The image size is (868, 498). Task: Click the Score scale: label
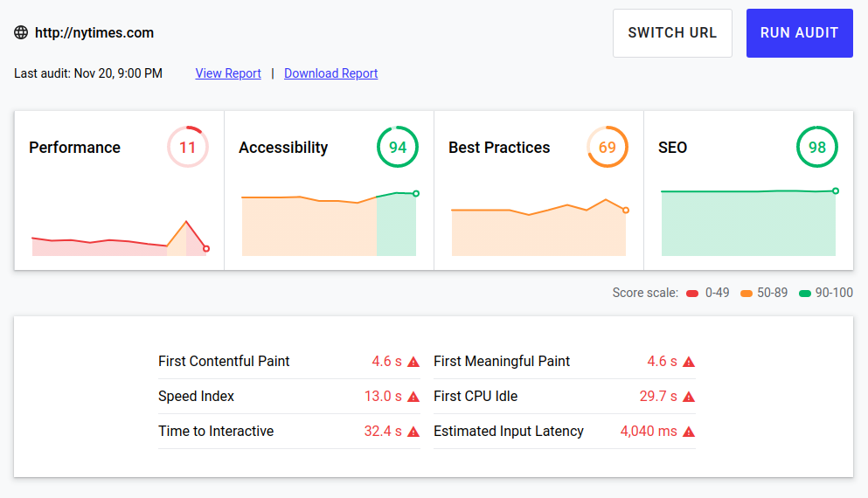[x=645, y=293]
